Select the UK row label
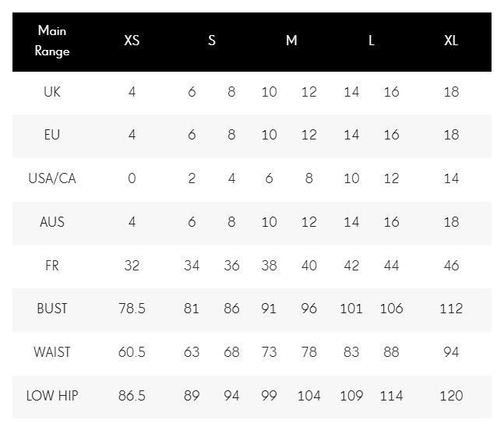The image size is (504, 427). (52, 92)
